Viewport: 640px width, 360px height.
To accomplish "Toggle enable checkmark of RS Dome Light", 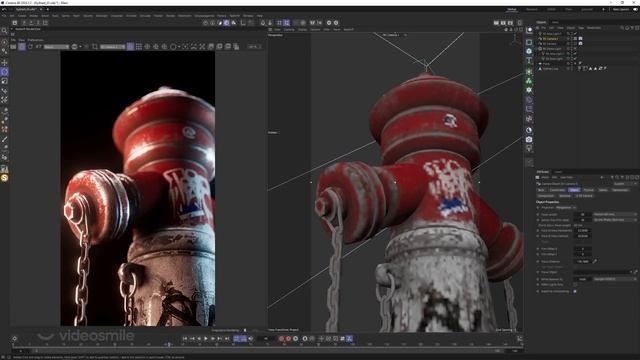I will pyautogui.click(x=575, y=49).
